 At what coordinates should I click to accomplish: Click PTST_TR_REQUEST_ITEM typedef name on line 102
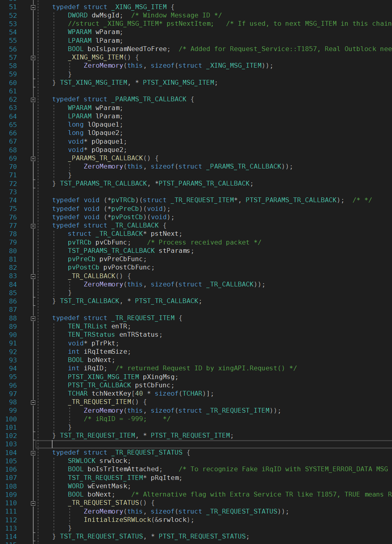click(190, 436)
